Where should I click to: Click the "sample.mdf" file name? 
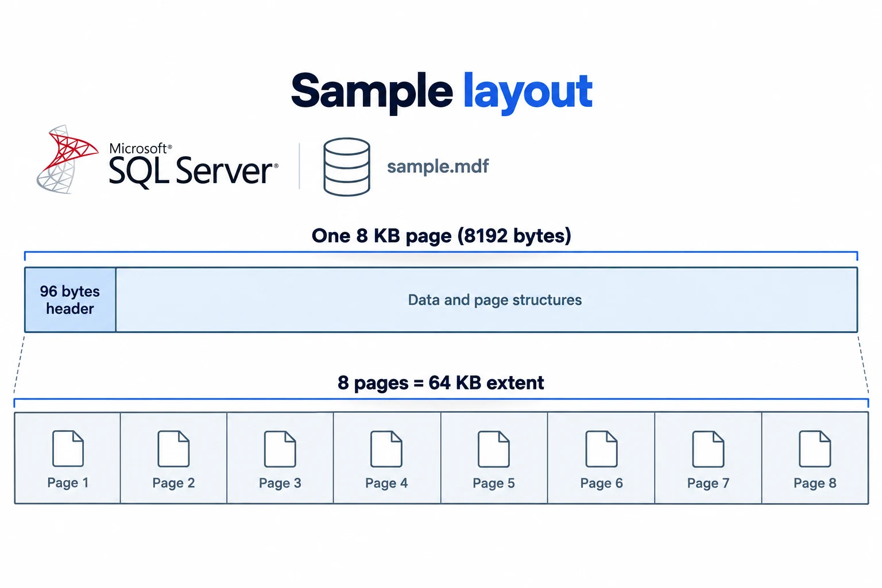[438, 167]
